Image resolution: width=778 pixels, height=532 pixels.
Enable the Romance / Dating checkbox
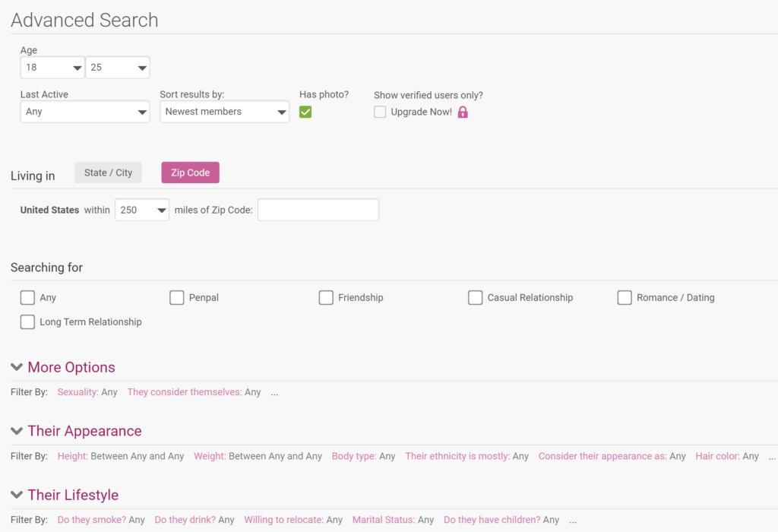(625, 298)
